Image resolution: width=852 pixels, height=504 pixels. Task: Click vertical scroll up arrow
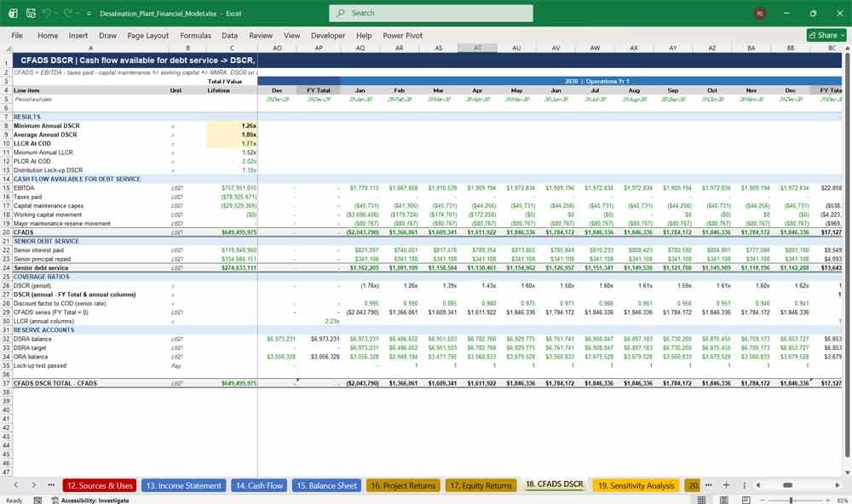847,49
